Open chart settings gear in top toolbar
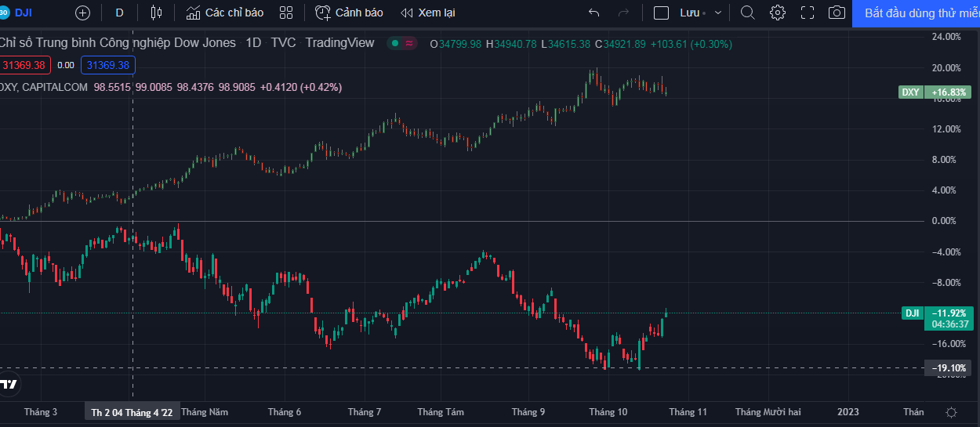The image size is (980, 427). coord(778,13)
